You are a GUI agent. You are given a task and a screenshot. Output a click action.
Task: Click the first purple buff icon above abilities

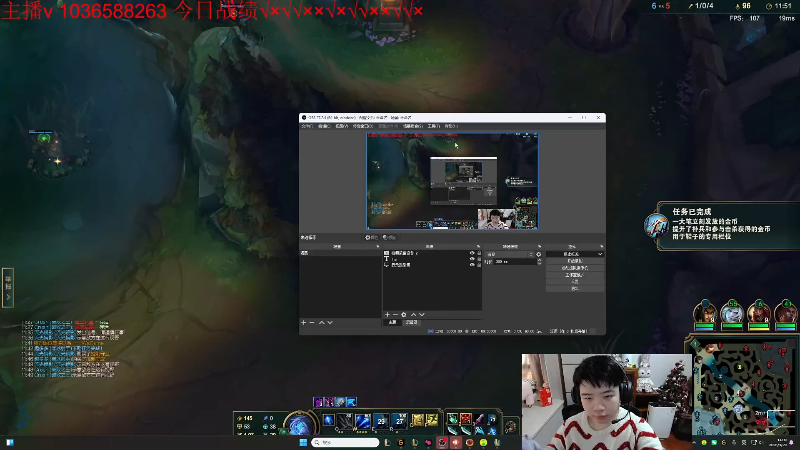click(318, 402)
